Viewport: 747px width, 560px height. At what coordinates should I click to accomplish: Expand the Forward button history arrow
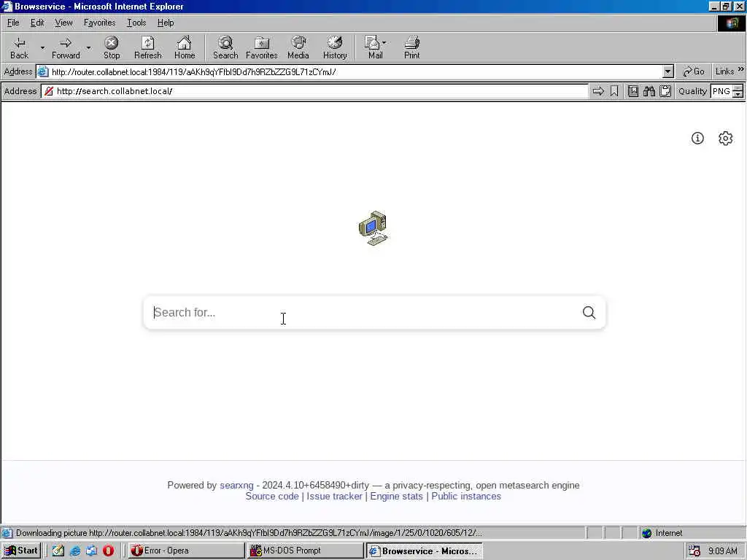(88, 47)
